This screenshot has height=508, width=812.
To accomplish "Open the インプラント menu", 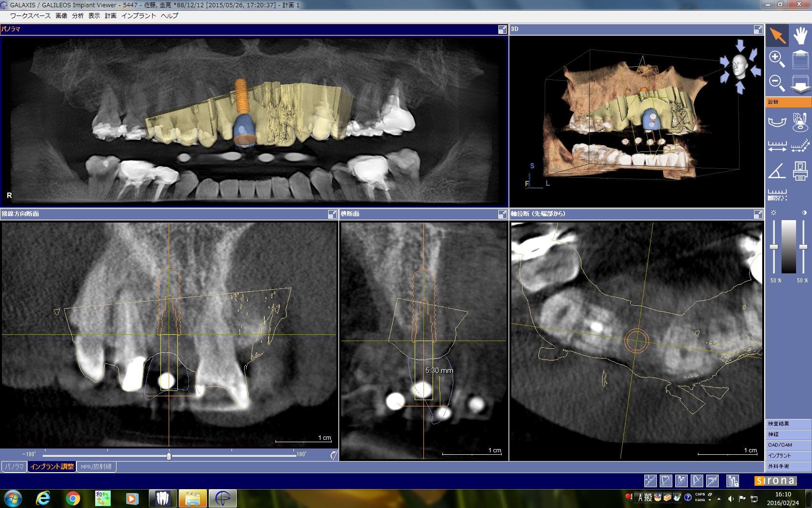I will point(139,16).
